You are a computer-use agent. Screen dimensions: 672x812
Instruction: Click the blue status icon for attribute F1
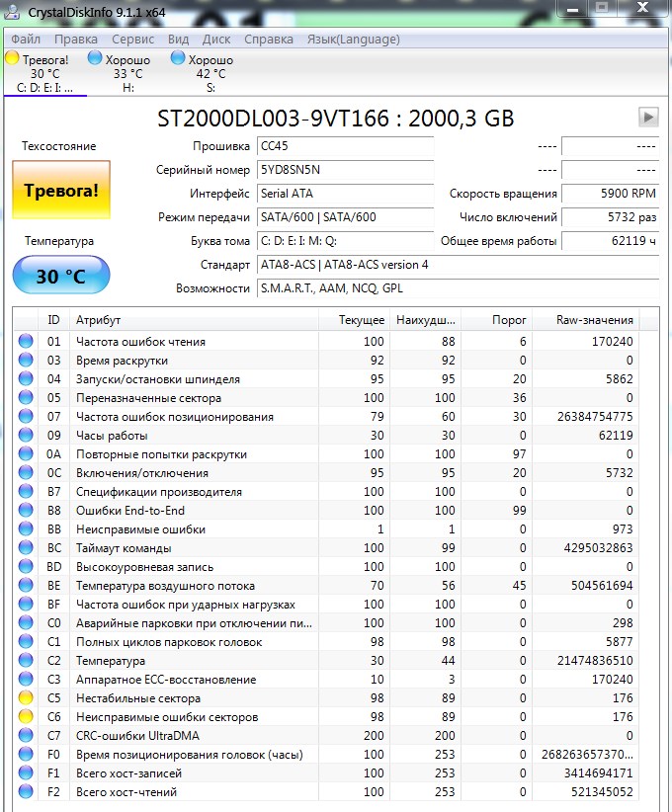click(26, 772)
